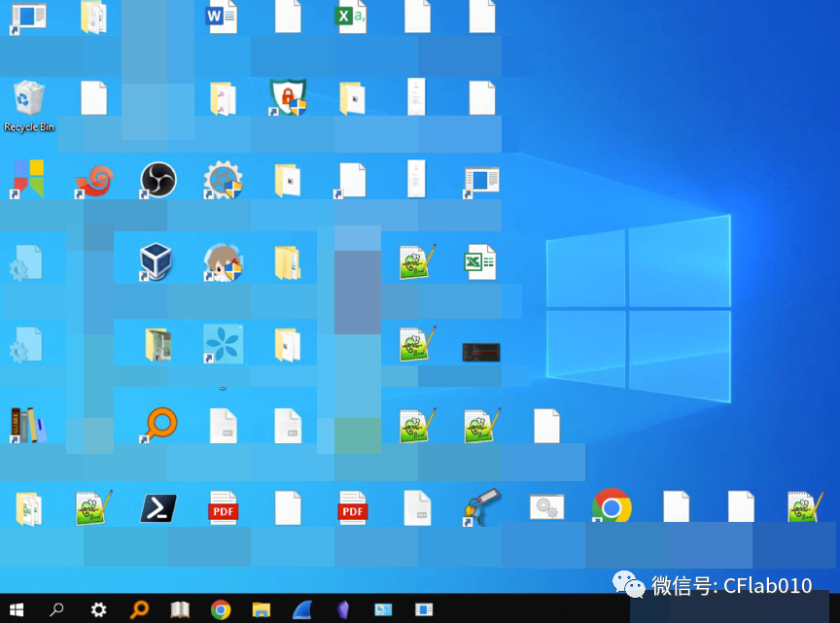Open the Notepad++ file beside PowerShell icon
Screen dimensions: 840x623
point(93,507)
